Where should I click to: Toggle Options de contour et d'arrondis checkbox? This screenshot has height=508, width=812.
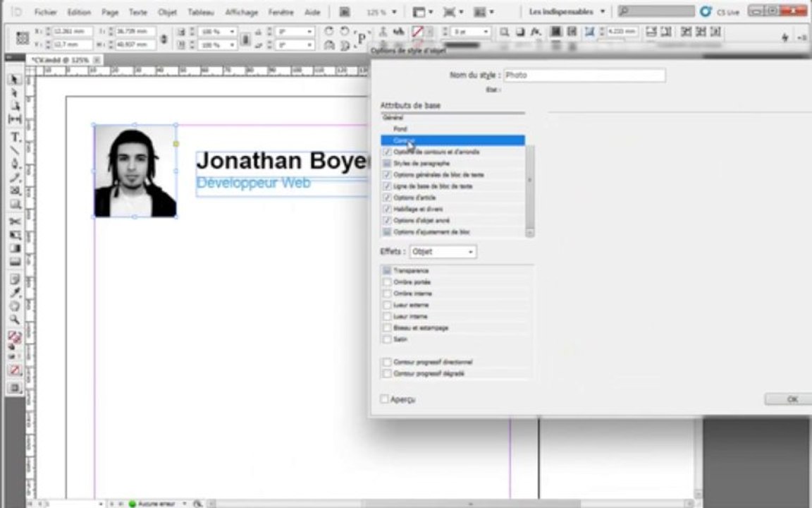coord(387,152)
